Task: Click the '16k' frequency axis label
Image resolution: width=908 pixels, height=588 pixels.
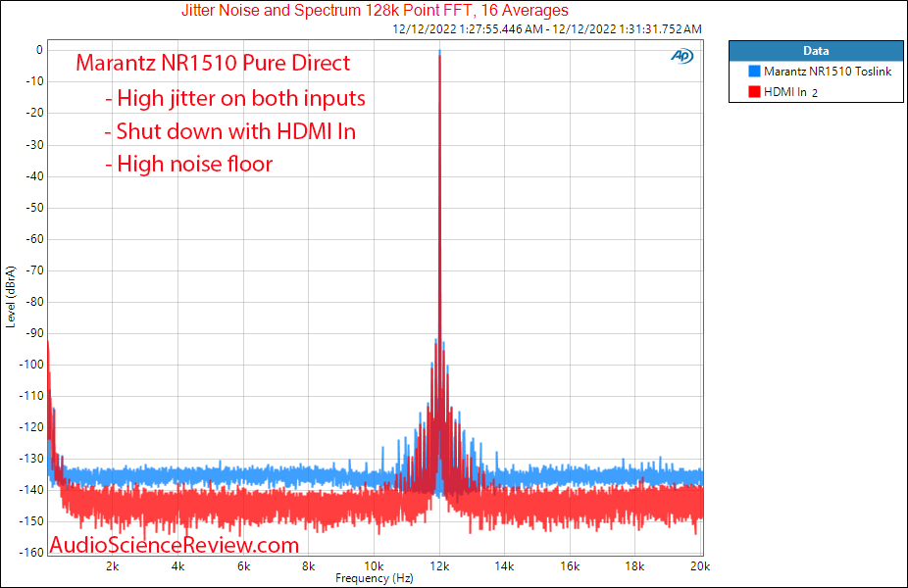Action: 570,566
